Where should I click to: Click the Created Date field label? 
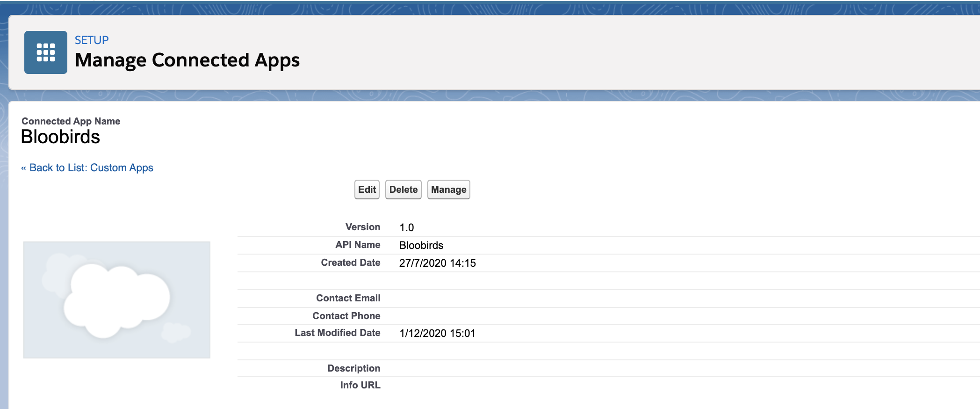(351, 263)
